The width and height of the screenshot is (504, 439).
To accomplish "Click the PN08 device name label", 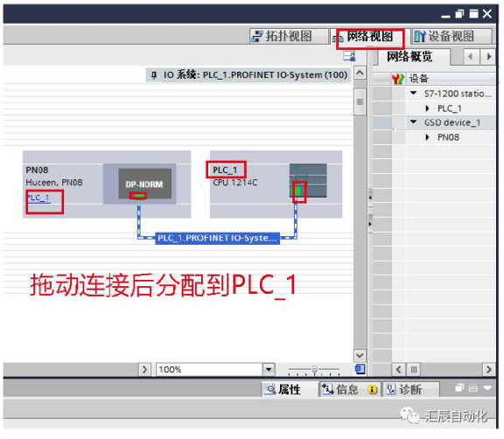I will pyautogui.click(x=37, y=170).
